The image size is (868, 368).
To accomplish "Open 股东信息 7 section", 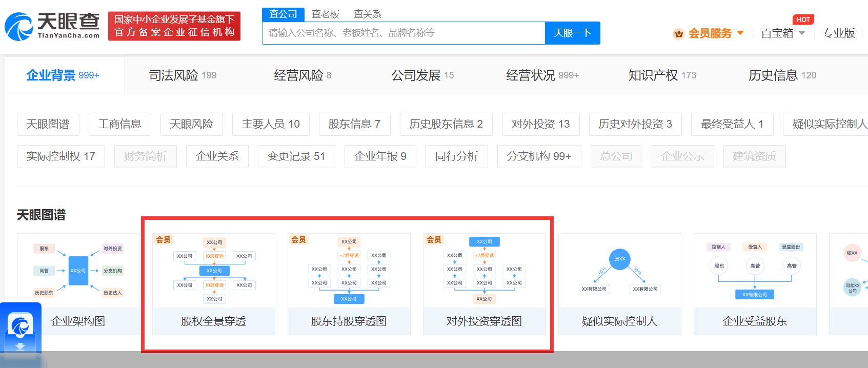I will tap(354, 124).
